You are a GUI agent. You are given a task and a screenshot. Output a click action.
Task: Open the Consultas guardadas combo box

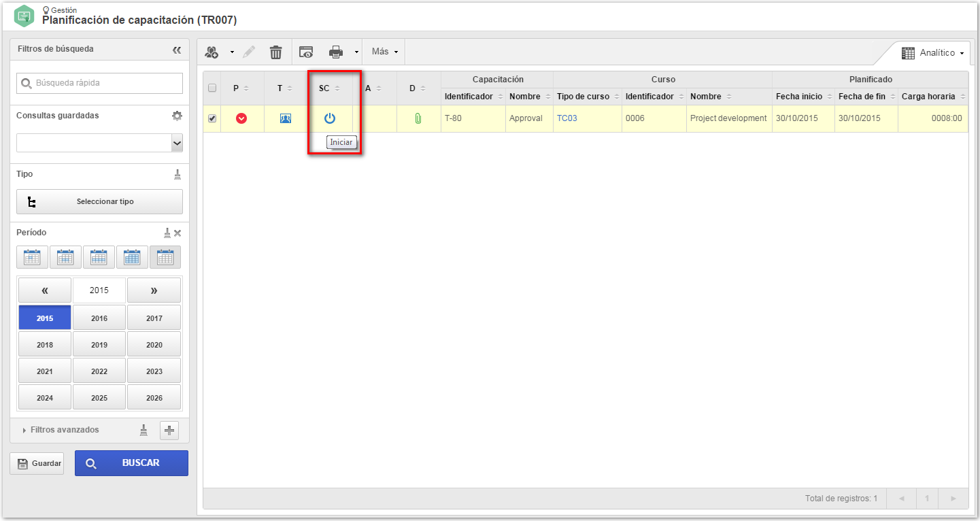[99, 142]
